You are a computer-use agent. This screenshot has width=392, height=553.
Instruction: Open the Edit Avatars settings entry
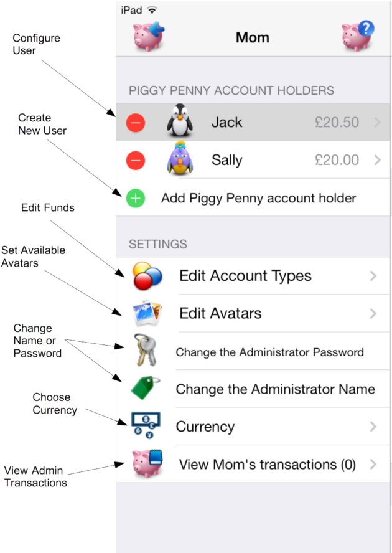(261, 313)
